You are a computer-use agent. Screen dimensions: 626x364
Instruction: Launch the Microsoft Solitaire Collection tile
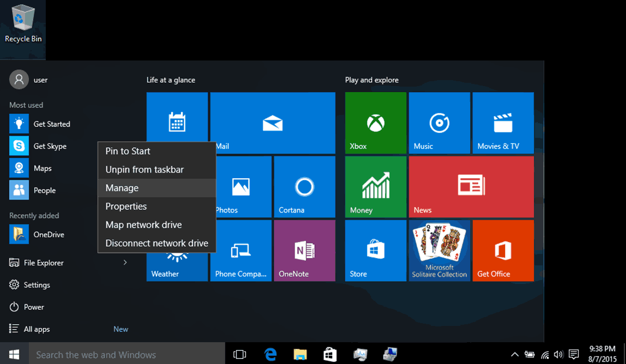point(440,251)
